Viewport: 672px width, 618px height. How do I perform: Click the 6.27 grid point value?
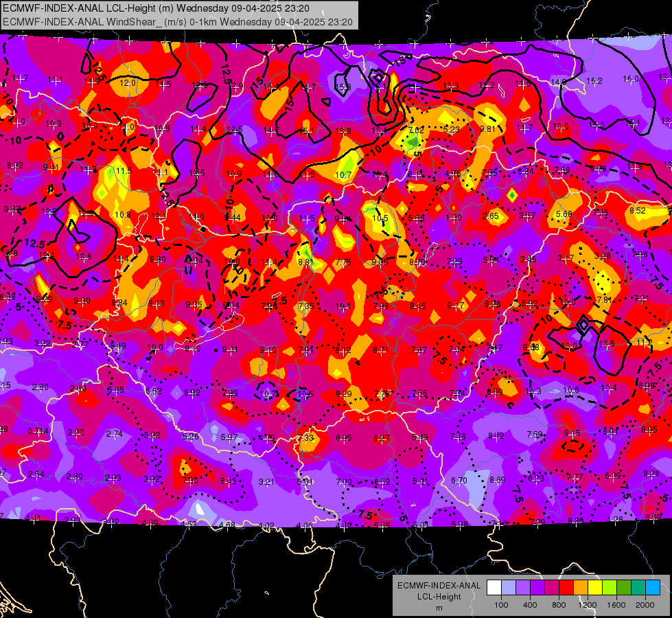382,437
